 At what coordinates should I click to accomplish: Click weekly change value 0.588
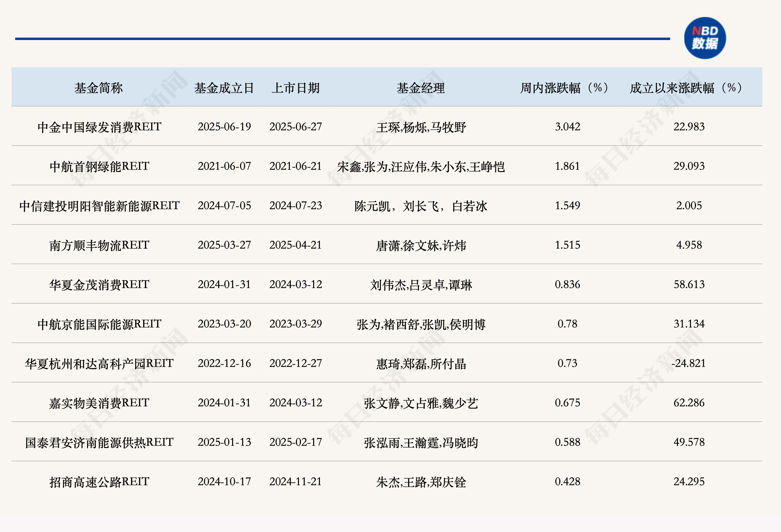click(x=568, y=442)
